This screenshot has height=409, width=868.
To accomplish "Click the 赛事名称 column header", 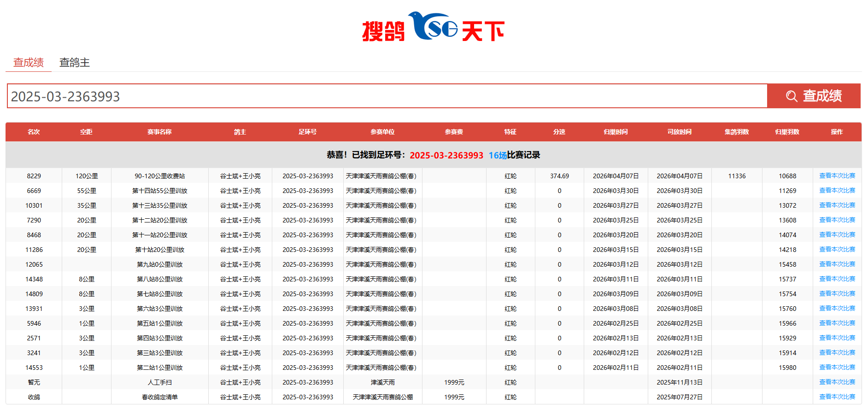I will click(x=159, y=132).
